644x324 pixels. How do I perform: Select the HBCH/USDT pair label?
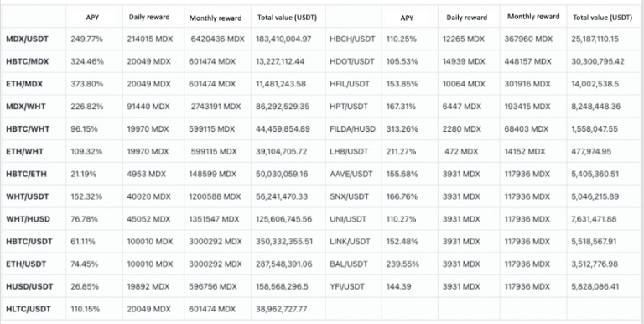[x=352, y=39]
